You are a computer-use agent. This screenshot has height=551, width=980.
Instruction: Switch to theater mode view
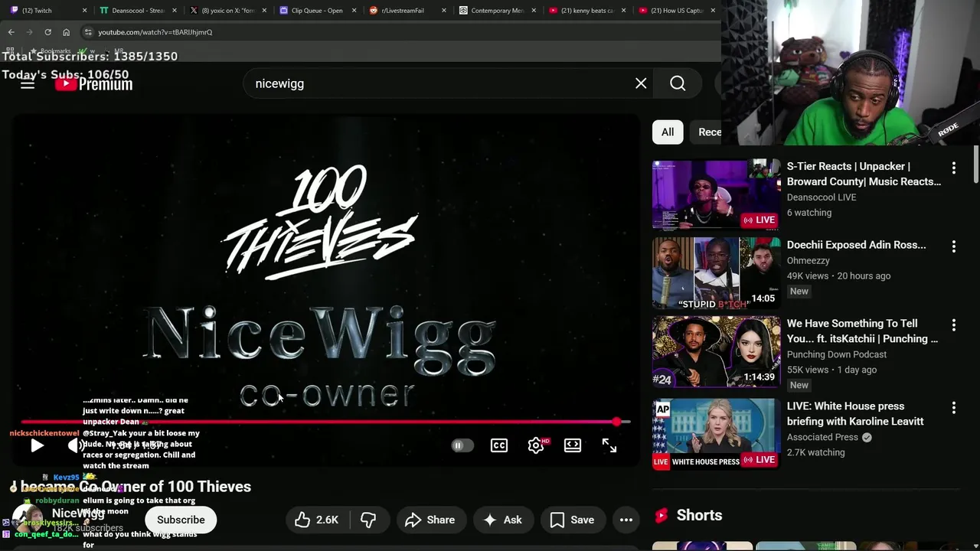pos(573,445)
